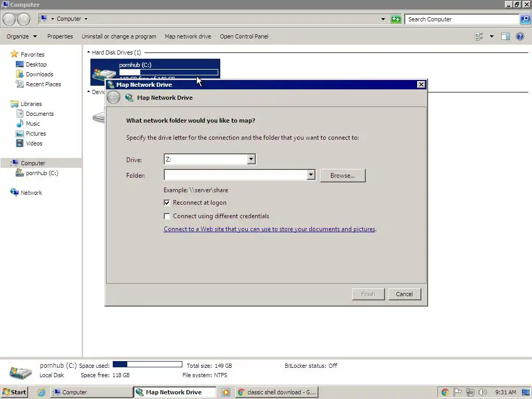Click Properties in Explorer toolbar
The width and height of the screenshot is (532, 399).
tap(60, 36)
